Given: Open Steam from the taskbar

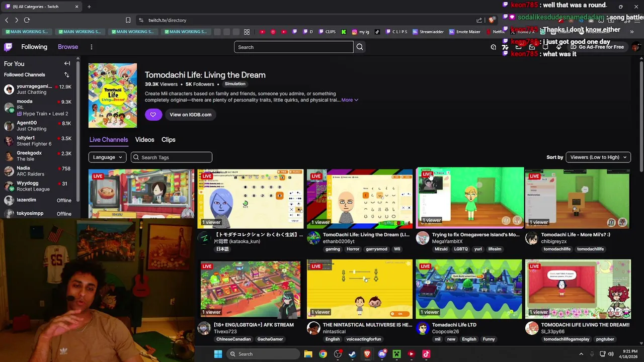Looking at the screenshot, I should [352, 354].
